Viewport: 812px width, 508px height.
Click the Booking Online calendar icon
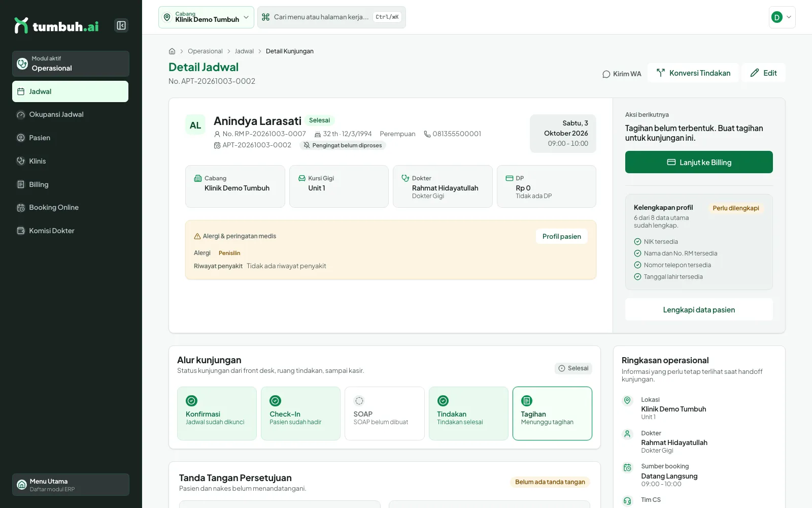point(21,208)
